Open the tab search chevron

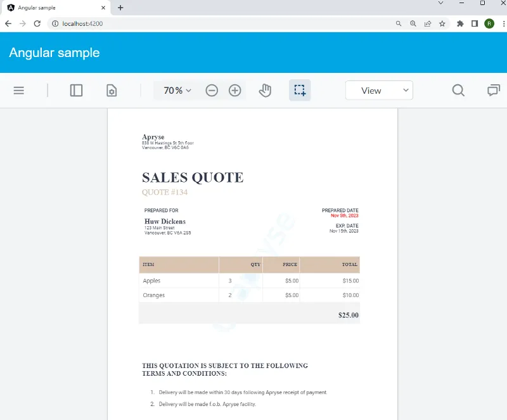click(440, 3)
